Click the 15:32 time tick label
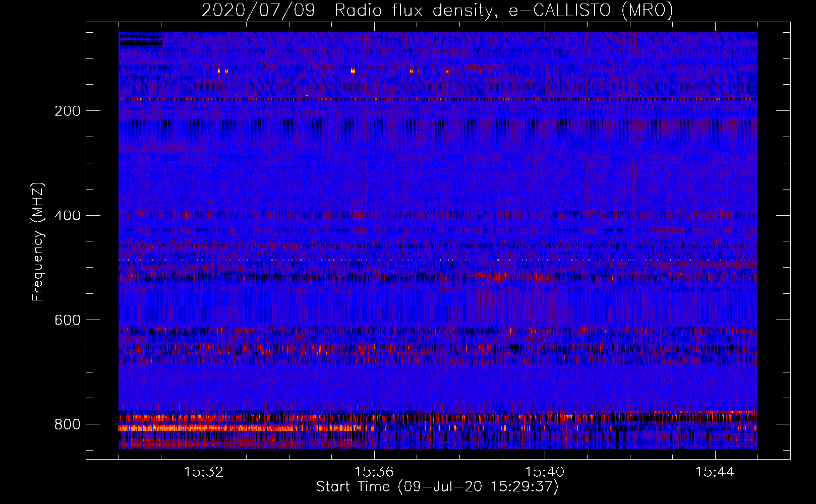The height and width of the screenshot is (504, 816). coord(204,472)
